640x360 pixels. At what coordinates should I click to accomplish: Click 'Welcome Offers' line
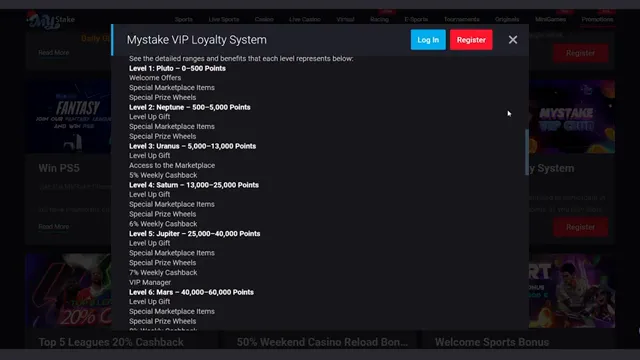point(155,78)
